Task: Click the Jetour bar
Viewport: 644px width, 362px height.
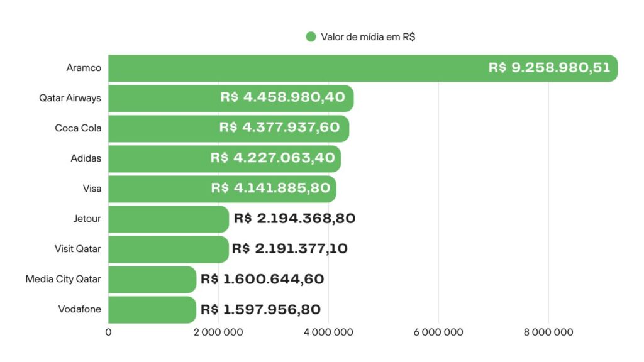Action: (x=168, y=219)
